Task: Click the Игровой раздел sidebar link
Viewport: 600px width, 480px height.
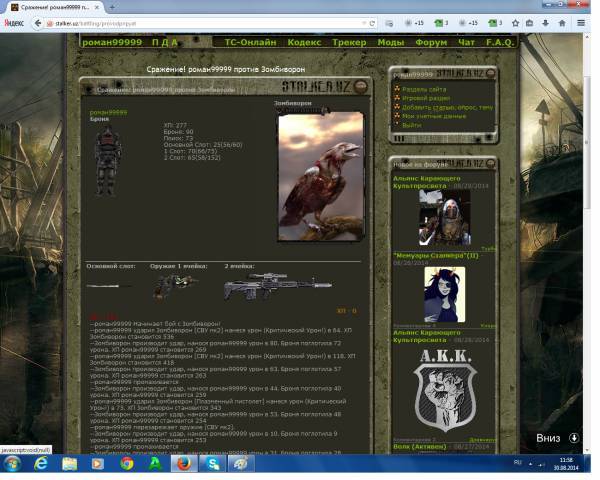Action: (426, 98)
